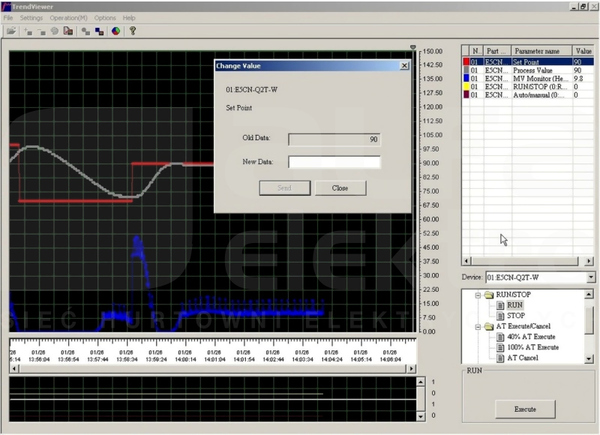The width and height of the screenshot is (600, 435).
Task: Click the gray circle-square toolbar icon
Action: [x=86, y=31]
